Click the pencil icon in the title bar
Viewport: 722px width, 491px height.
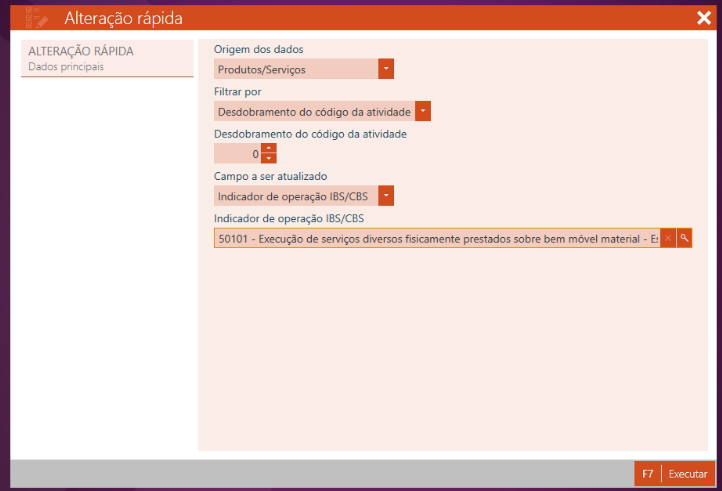tap(36, 18)
